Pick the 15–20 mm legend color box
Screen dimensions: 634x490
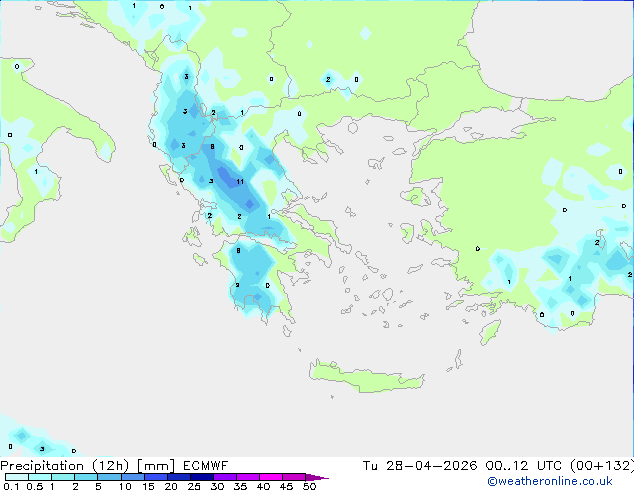tap(156, 477)
